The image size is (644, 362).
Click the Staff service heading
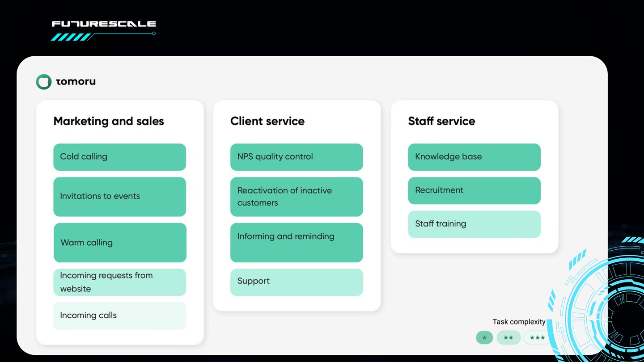(x=441, y=121)
